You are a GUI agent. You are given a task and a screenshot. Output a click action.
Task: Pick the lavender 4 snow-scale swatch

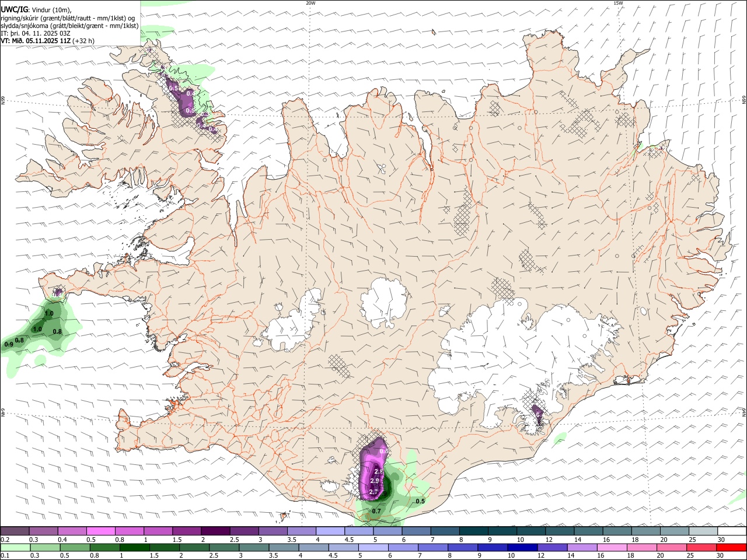pyautogui.click(x=330, y=531)
